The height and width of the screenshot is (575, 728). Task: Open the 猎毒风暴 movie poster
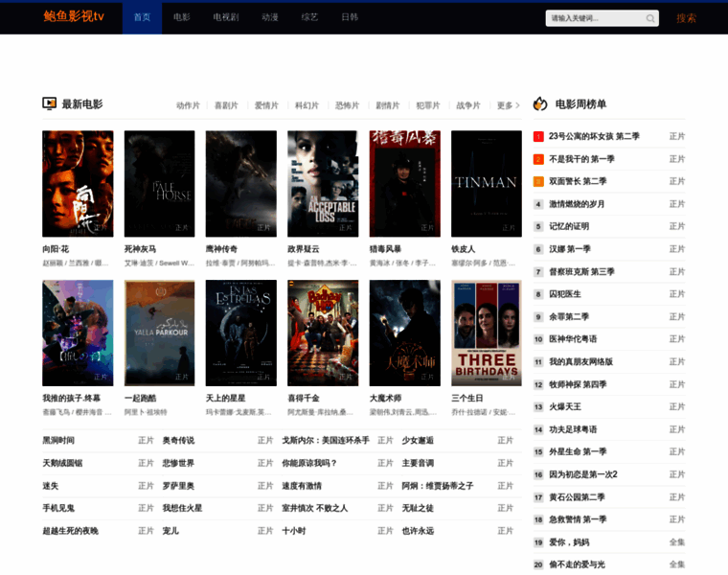pos(405,183)
